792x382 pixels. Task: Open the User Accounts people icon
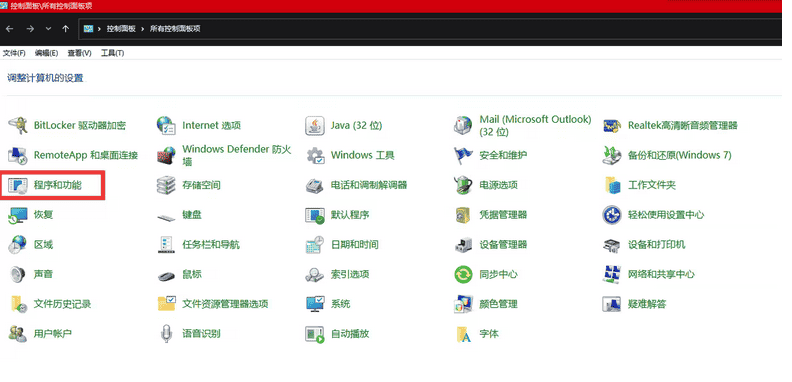tap(18, 334)
